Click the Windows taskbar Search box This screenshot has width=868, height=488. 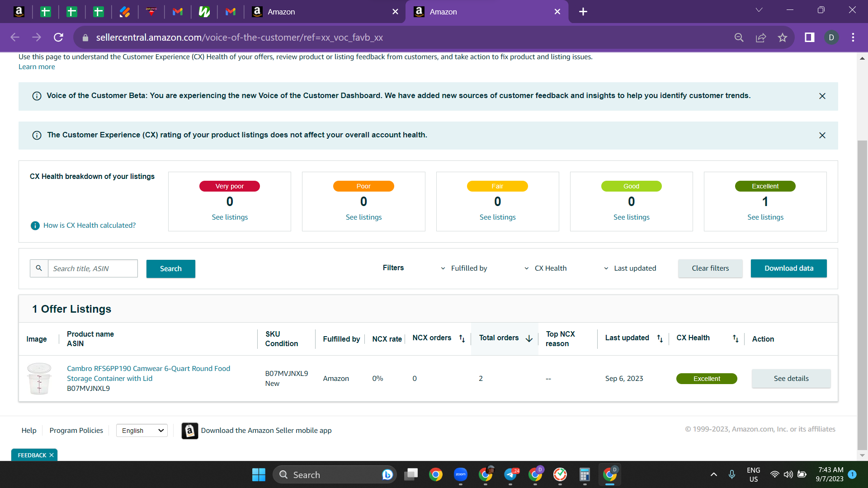click(x=335, y=474)
